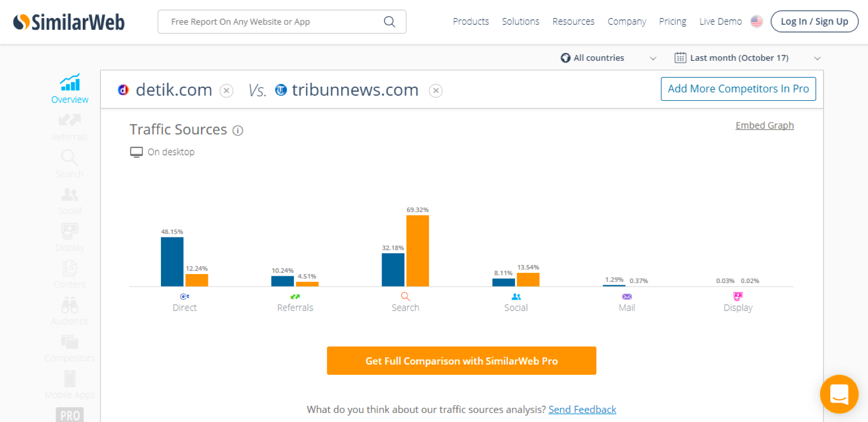Remove tribunnews.com from the comparison
The height and width of the screenshot is (422, 868).
(436, 91)
